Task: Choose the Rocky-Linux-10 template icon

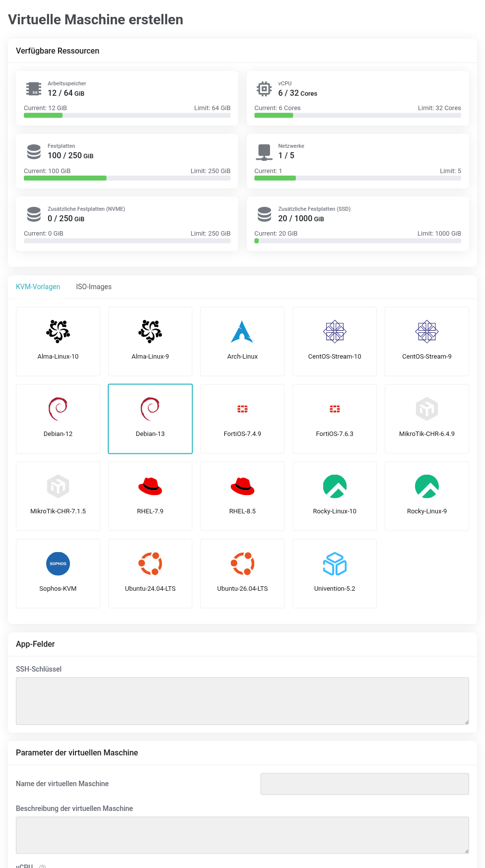Action: click(335, 486)
